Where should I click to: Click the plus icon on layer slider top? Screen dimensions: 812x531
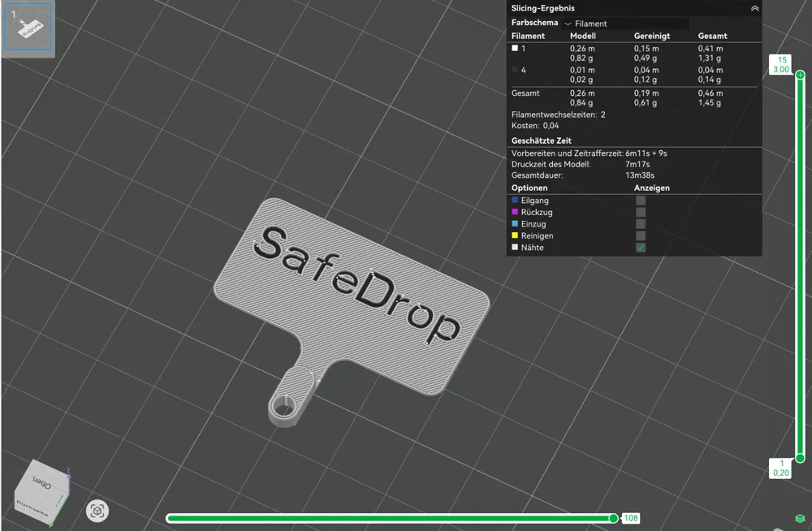(x=800, y=76)
